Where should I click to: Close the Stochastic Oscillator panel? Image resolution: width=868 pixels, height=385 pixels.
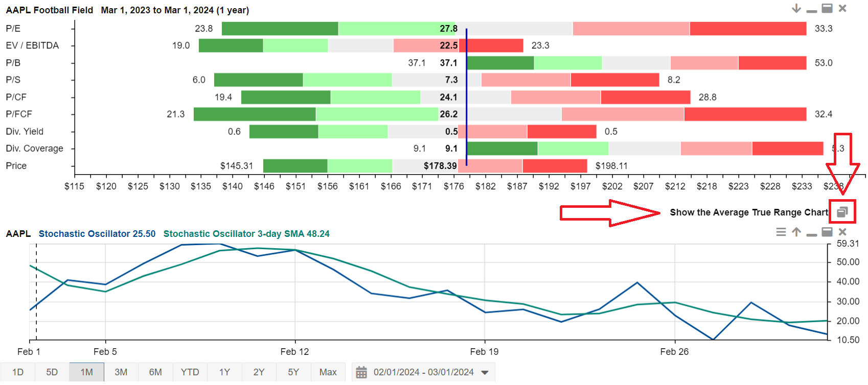point(842,232)
